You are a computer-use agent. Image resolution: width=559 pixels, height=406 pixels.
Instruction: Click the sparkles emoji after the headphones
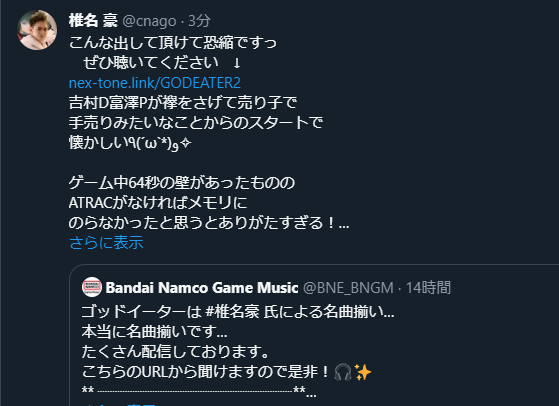tap(363, 372)
